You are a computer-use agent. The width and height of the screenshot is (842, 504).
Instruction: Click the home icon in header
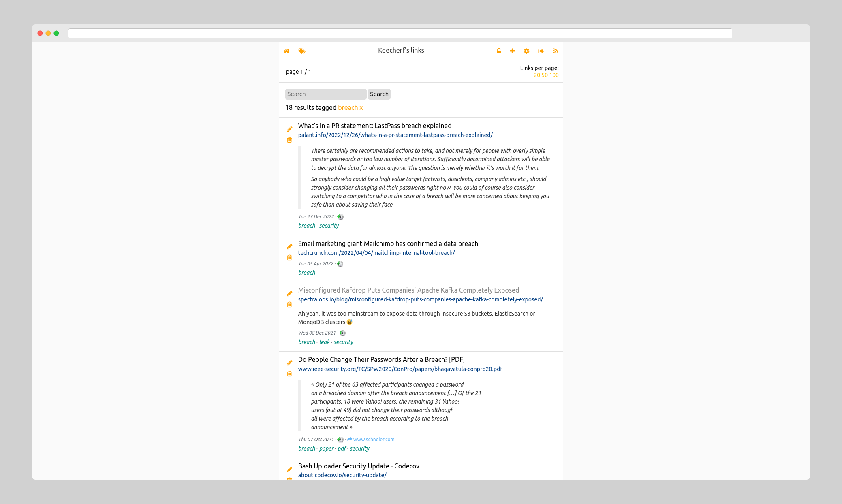(286, 51)
